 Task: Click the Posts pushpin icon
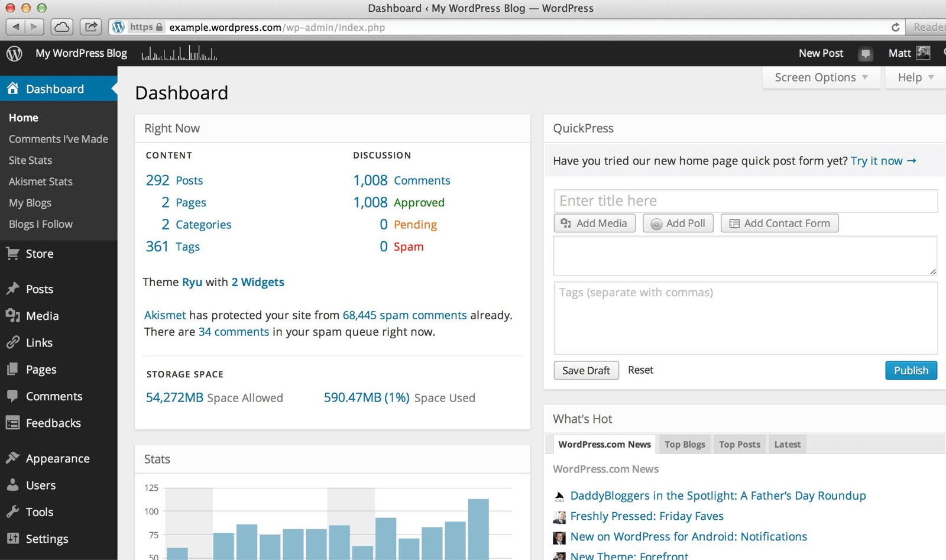click(x=12, y=289)
